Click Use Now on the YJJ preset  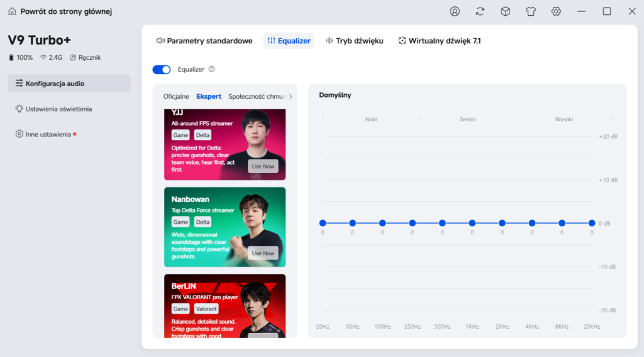[263, 166]
